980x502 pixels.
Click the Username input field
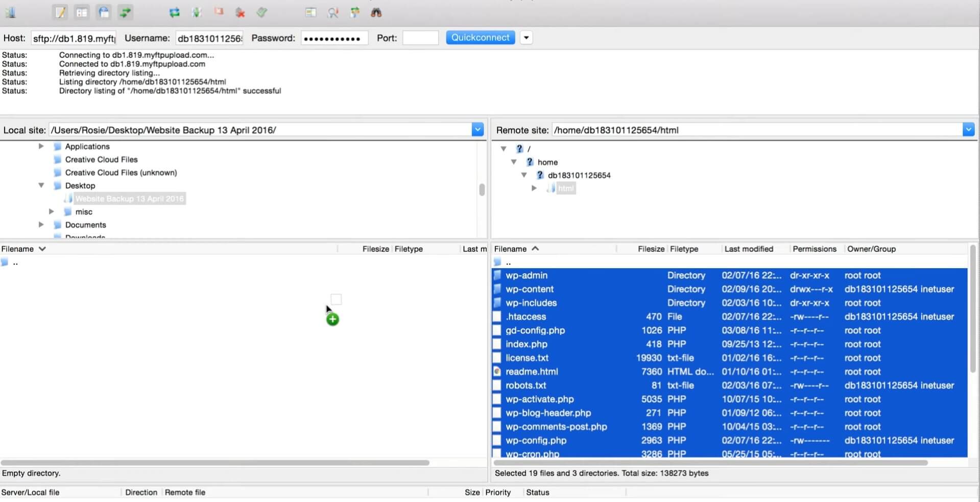(209, 38)
